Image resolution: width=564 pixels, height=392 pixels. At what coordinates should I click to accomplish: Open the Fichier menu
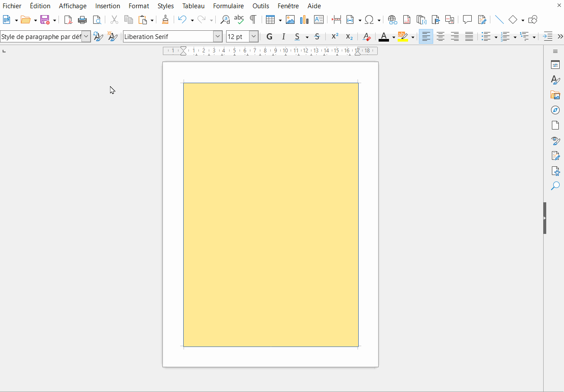click(12, 6)
